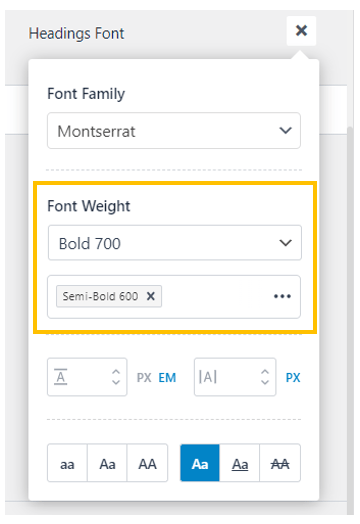
Task: Apply underline text decoration
Action: pos(240,463)
